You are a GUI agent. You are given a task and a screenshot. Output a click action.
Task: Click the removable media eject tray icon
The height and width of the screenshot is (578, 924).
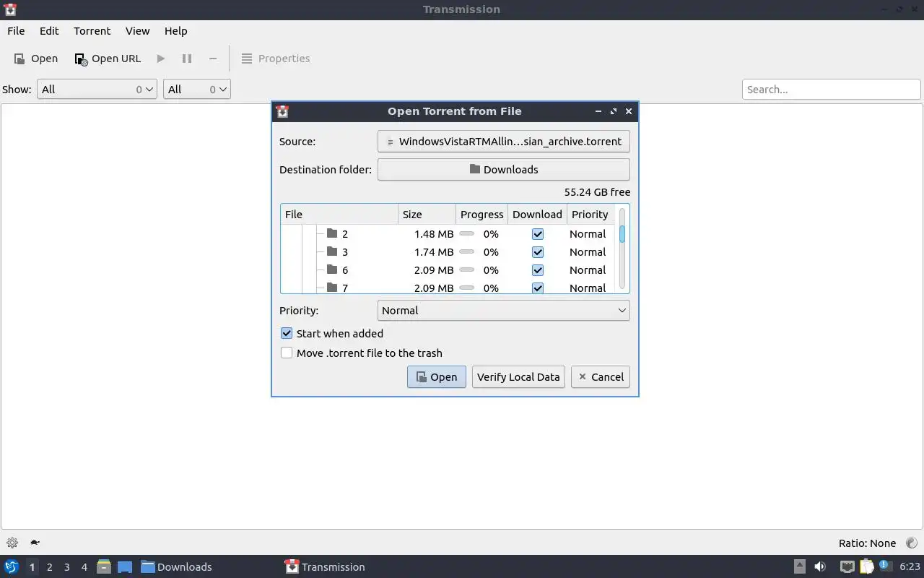[x=799, y=567]
